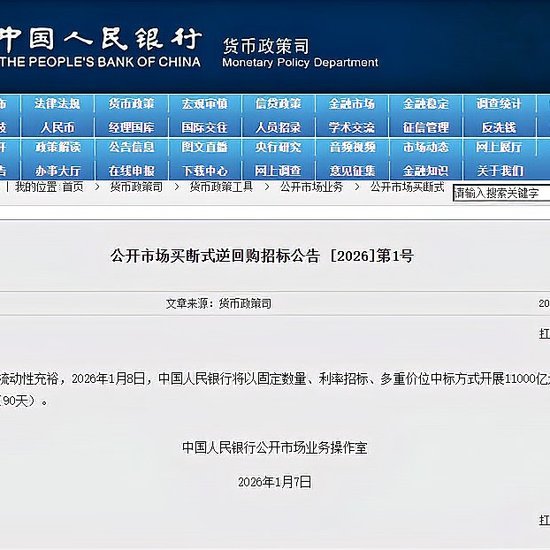The image size is (550, 550).
Task: Select the 图文直播 navigation item
Action: pyautogui.click(x=205, y=147)
